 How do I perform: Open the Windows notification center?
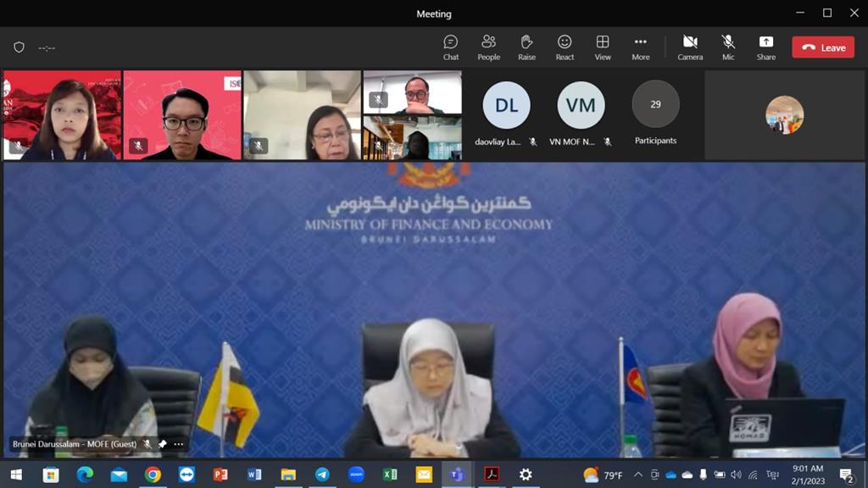pos(846,474)
